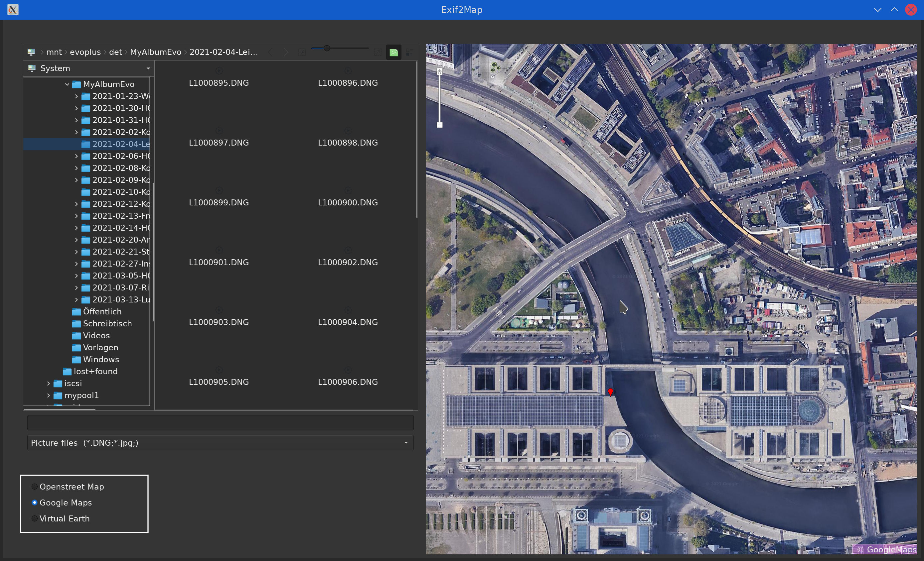Click the iscsi folder icon

(58, 384)
